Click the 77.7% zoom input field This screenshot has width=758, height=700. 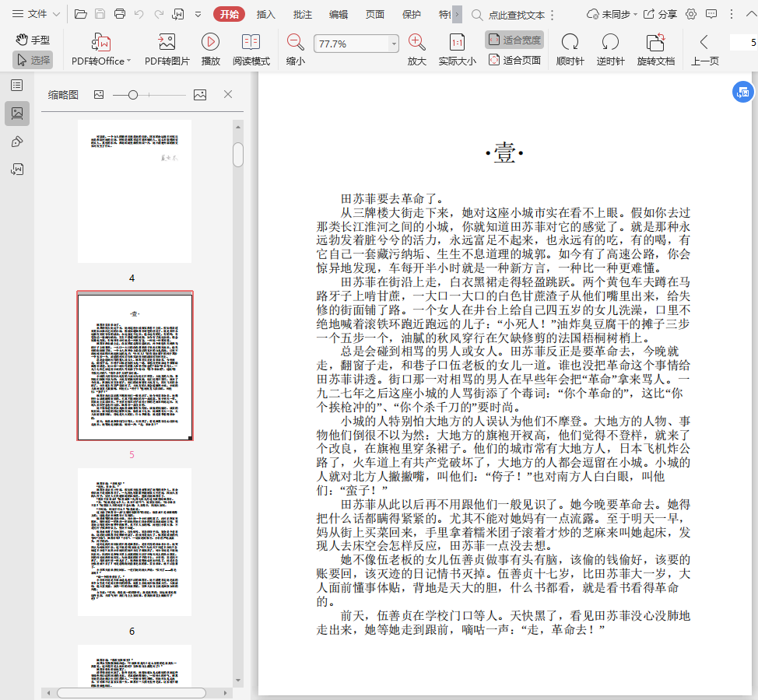pyautogui.click(x=352, y=44)
